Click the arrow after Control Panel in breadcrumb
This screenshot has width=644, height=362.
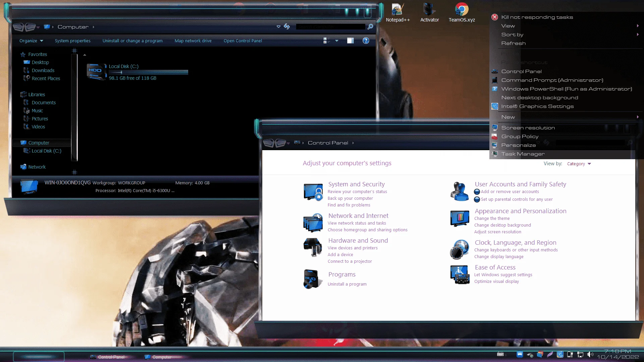click(353, 143)
